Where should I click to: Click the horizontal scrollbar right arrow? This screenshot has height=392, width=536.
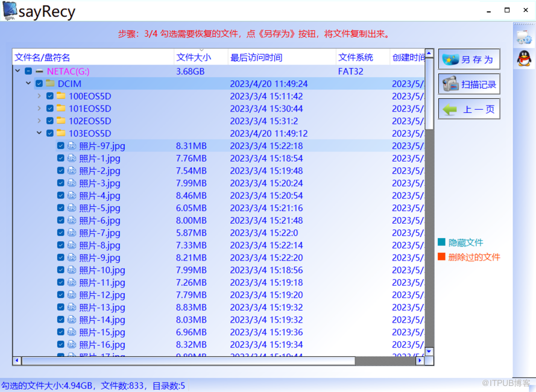coord(420,361)
